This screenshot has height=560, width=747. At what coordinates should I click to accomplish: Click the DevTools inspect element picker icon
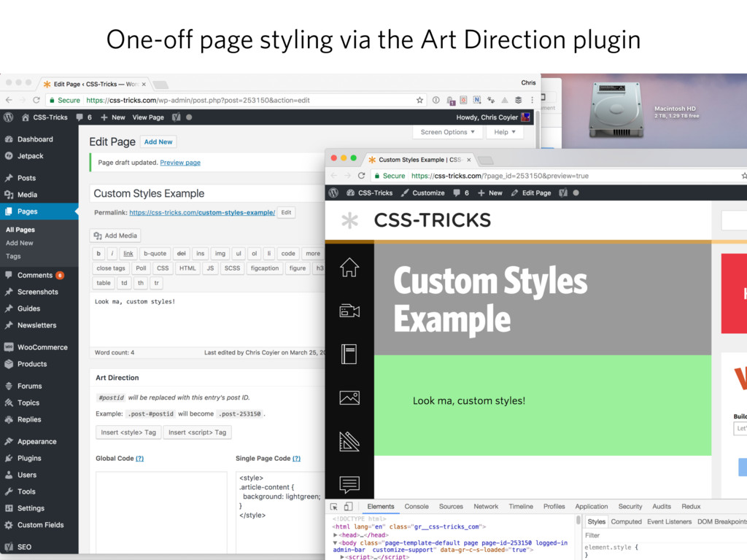pos(334,507)
